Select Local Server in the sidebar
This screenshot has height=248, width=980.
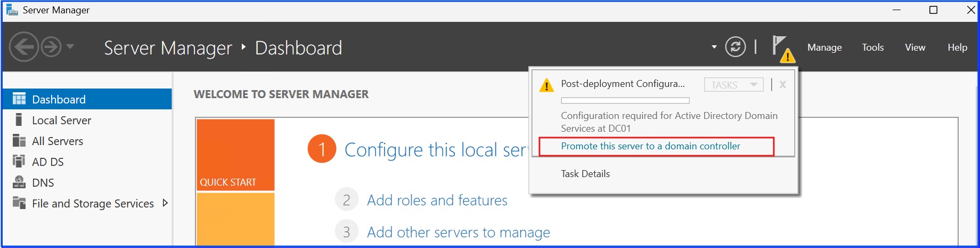(x=87, y=120)
